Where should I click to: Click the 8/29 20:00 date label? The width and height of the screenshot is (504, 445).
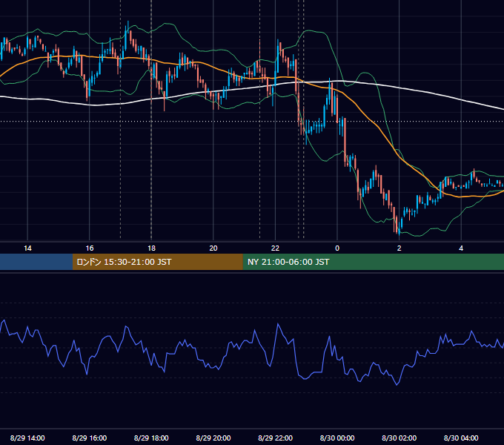(213, 438)
